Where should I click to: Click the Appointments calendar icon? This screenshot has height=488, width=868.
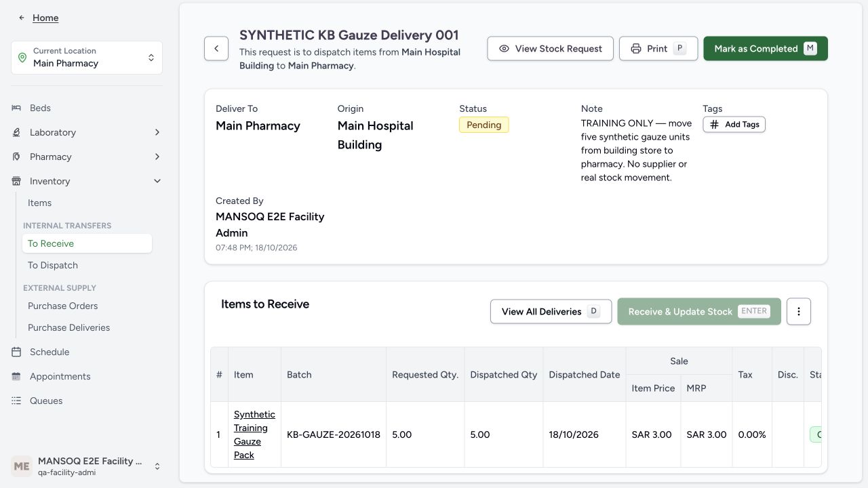coord(16,376)
